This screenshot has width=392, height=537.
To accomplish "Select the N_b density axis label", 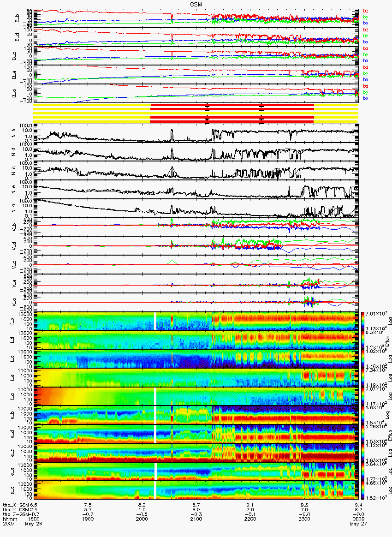I will [14, 134].
